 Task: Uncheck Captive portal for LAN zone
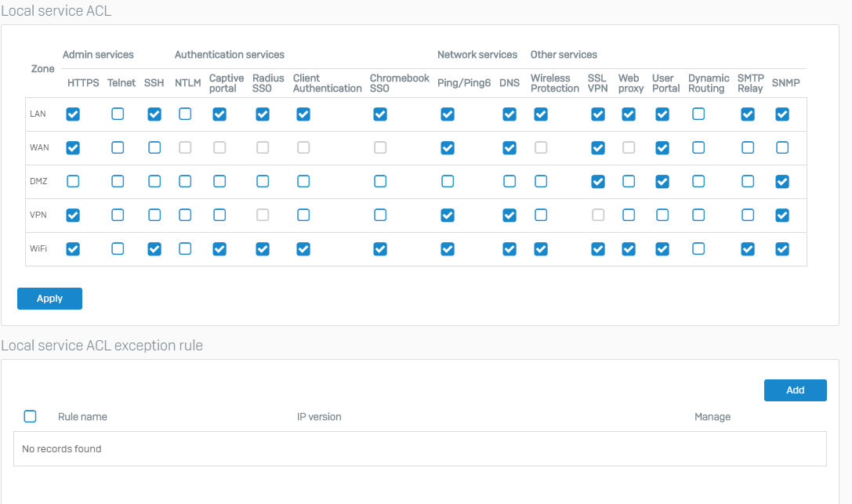click(x=219, y=114)
